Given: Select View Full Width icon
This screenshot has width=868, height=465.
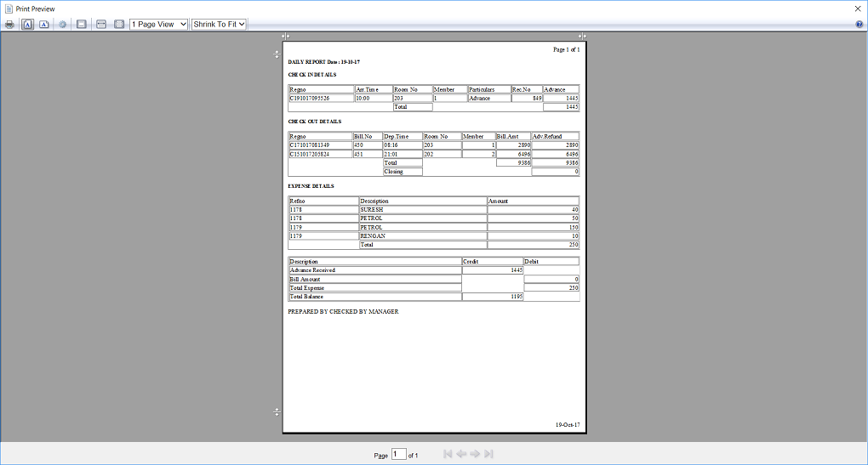Looking at the screenshot, I should (100, 25).
